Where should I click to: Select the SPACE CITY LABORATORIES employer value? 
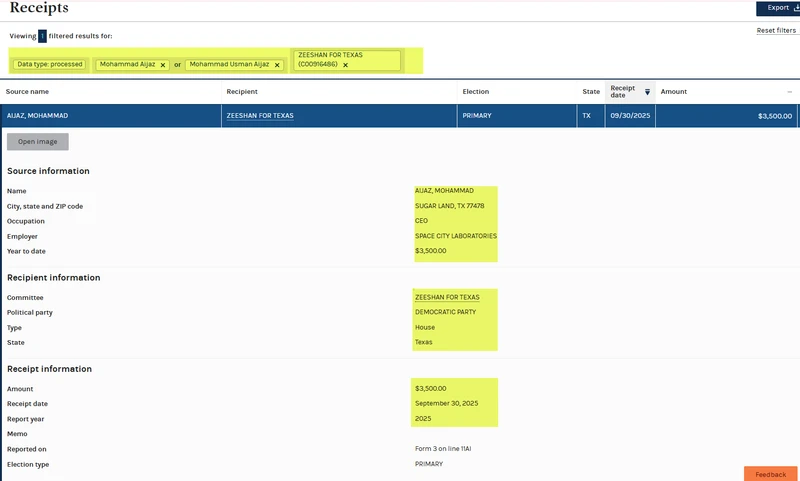click(456, 236)
